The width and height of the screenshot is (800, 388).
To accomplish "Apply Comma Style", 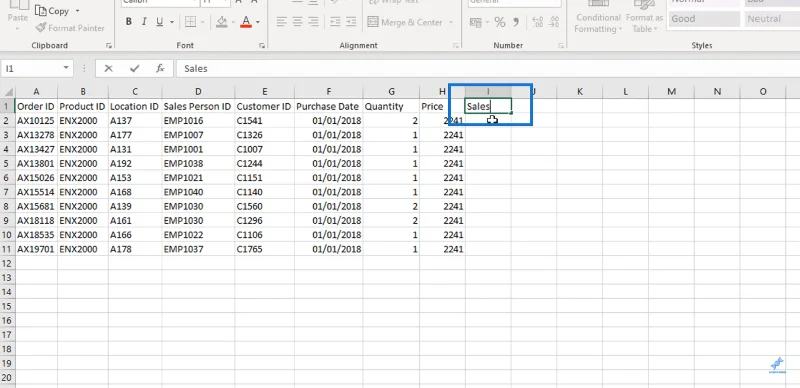I will pos(516,22).
